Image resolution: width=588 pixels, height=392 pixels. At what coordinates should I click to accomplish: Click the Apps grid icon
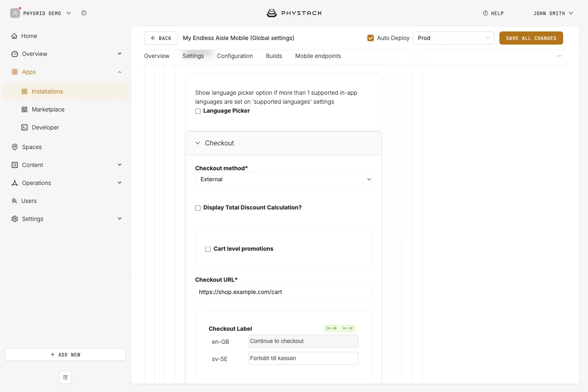coord(15,72)
